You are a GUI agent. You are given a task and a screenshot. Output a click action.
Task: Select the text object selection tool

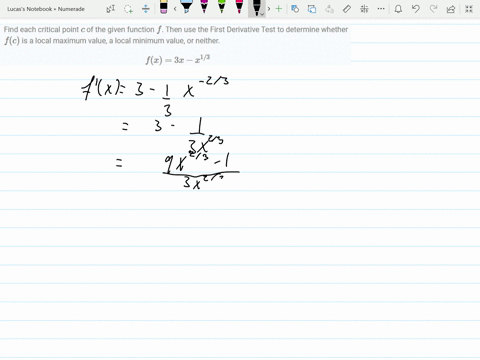(110, 9)
